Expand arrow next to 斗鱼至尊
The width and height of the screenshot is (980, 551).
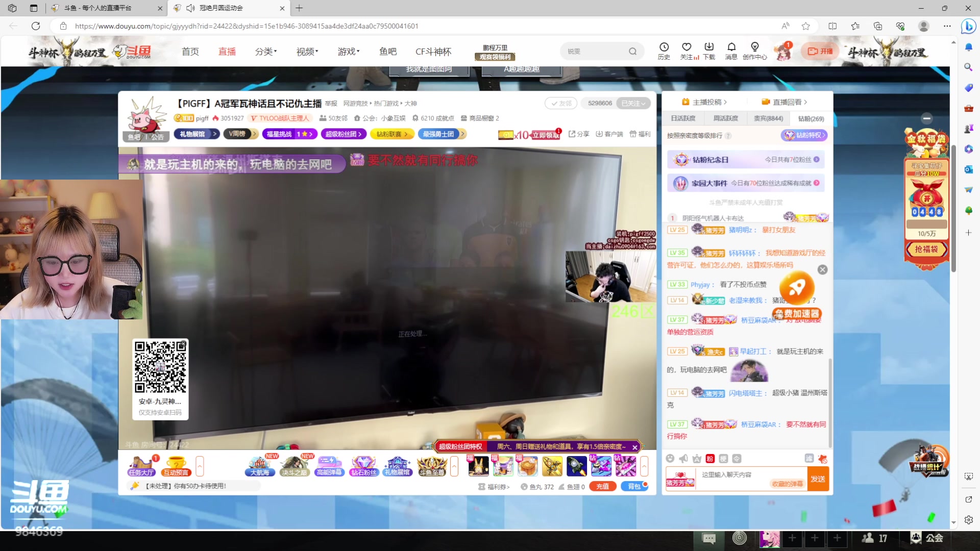pos(454,466)
